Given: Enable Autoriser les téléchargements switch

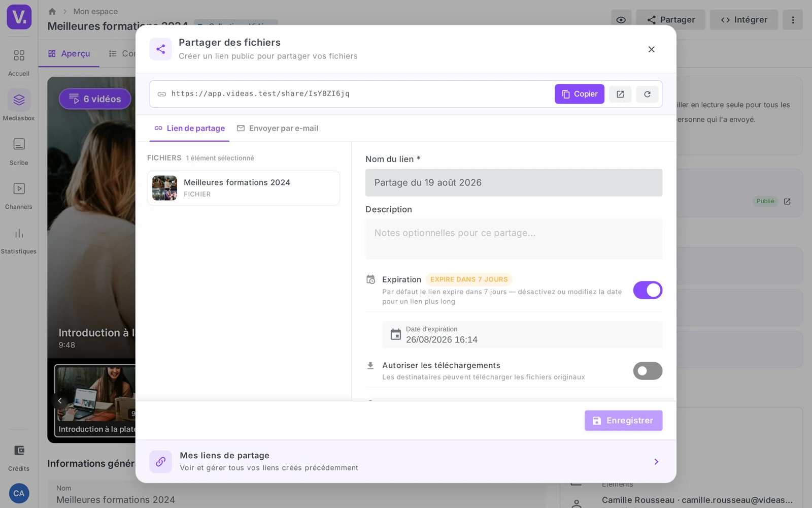Looking at the screenshot, I should 648,371.
